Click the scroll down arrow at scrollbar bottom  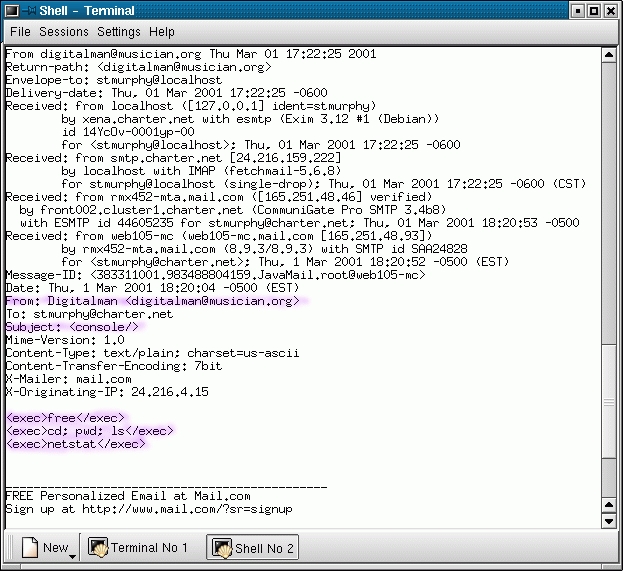608,520
